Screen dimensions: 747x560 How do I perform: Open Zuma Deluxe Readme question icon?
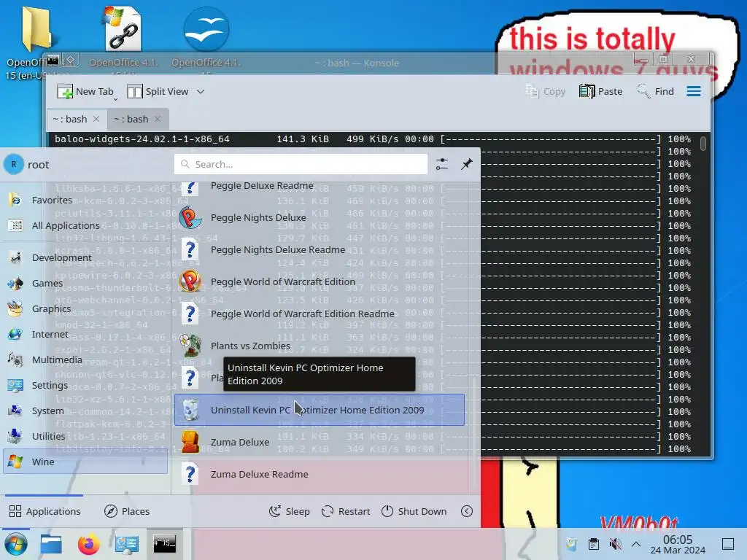coord(190,474)
